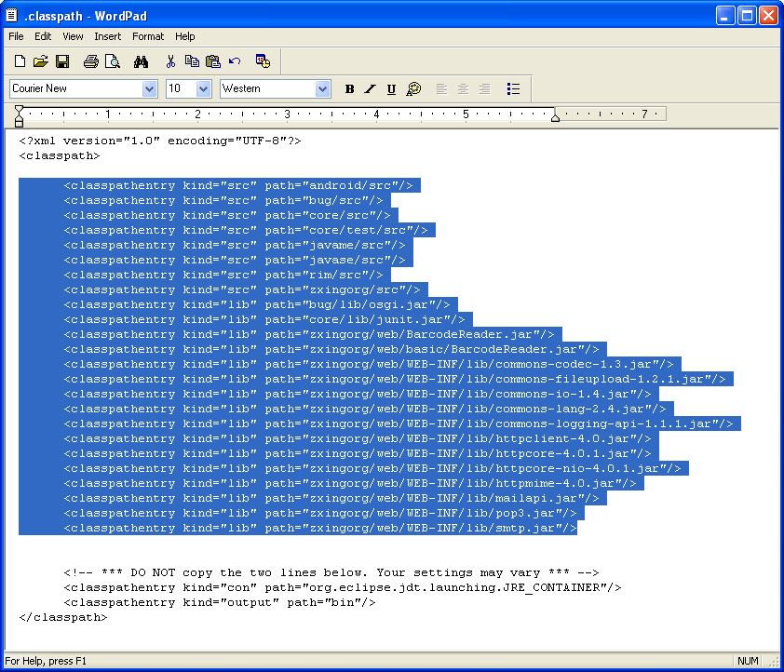Click the xml version declaration line
This screenshot has width=784, height=672.
[x=160, y=141]
